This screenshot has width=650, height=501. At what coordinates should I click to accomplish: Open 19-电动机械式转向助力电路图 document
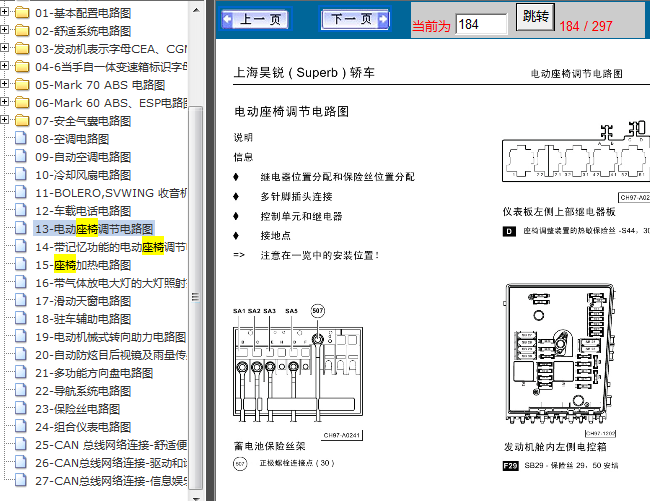[111, 337]
